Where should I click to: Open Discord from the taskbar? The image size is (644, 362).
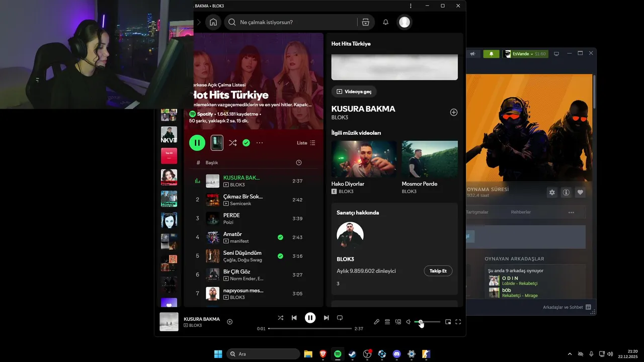396,354
